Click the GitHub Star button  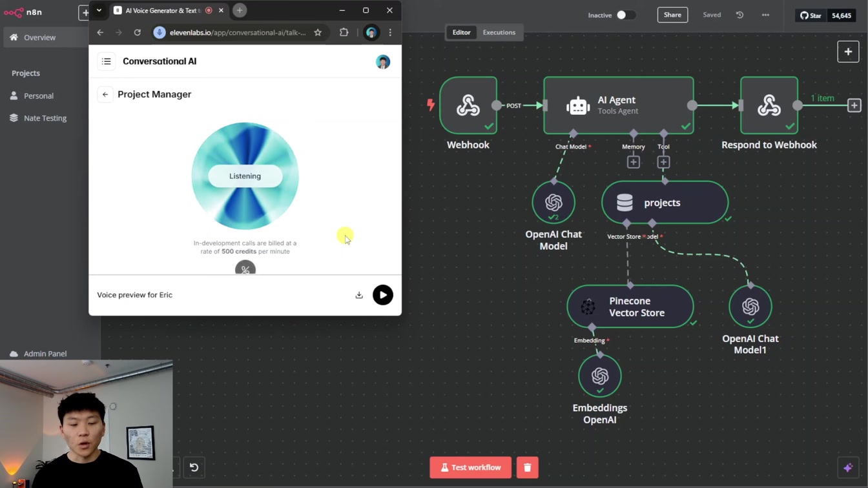(811, 15)
